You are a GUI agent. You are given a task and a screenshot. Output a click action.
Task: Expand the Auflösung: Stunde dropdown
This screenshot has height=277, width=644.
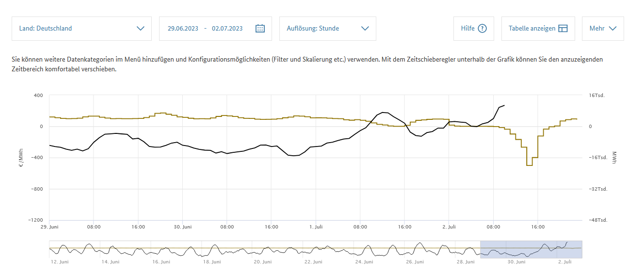click(320, 28)
